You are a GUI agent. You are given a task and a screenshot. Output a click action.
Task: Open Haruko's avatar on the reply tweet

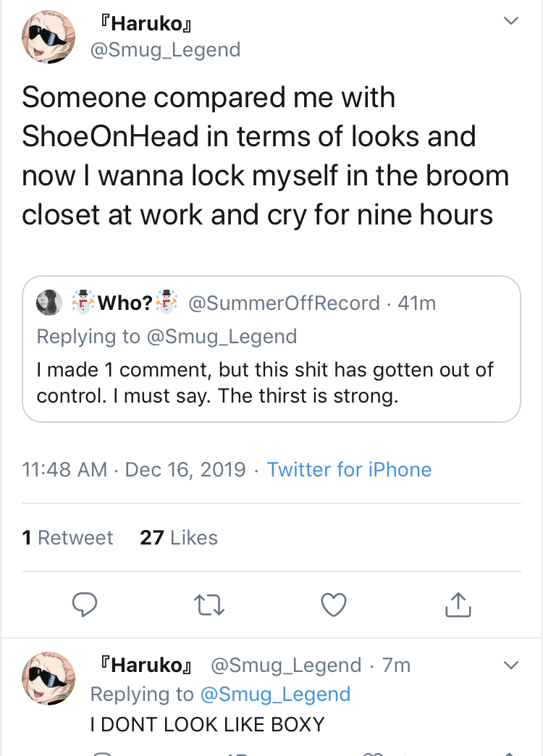[49, 679]
